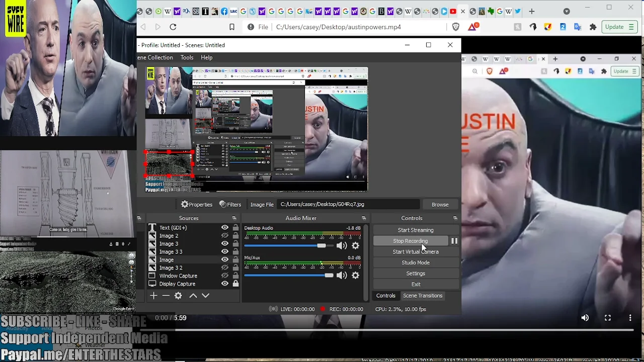Image resolution: width=644 pixels, height=362 pixels.
Task: Pop out the Audio Mixer dock panel
Action: pyautogui.click(x=364, y=218)
